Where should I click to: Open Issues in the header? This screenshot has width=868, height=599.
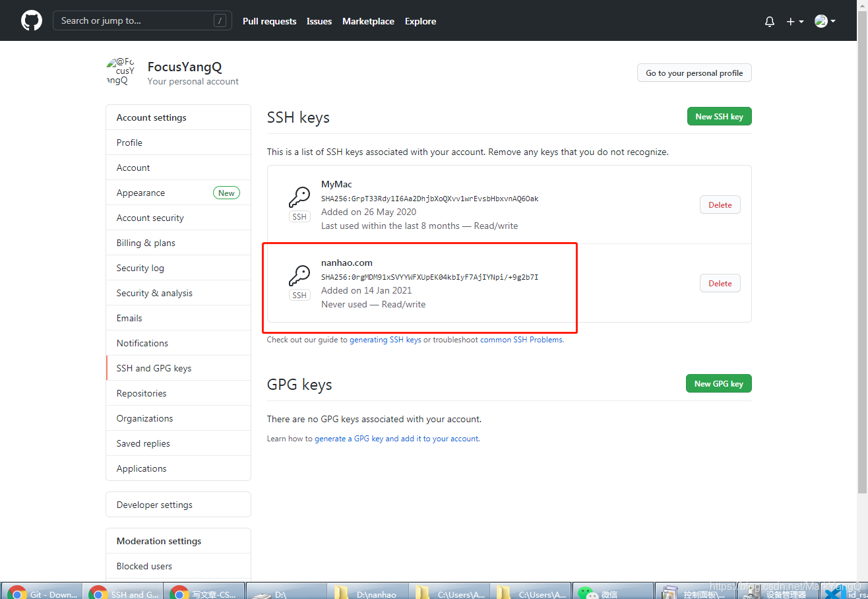point(319,21)
